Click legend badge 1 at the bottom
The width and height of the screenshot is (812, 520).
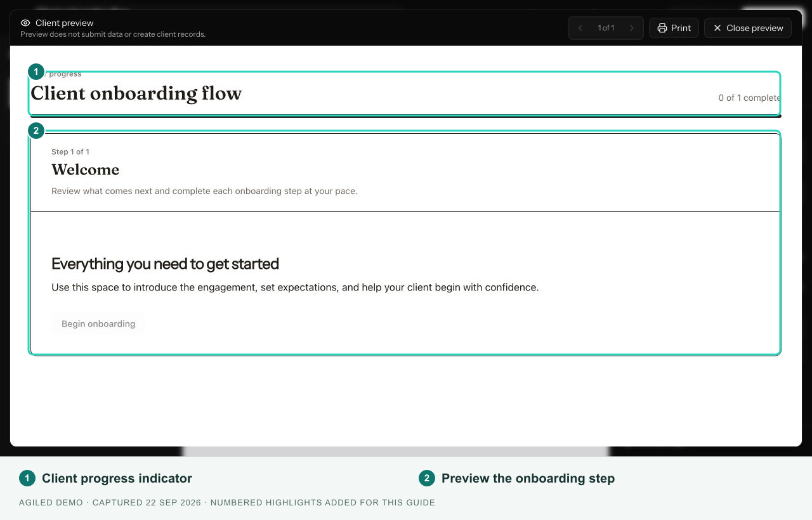pyautogui.click(x=27, y=478)
